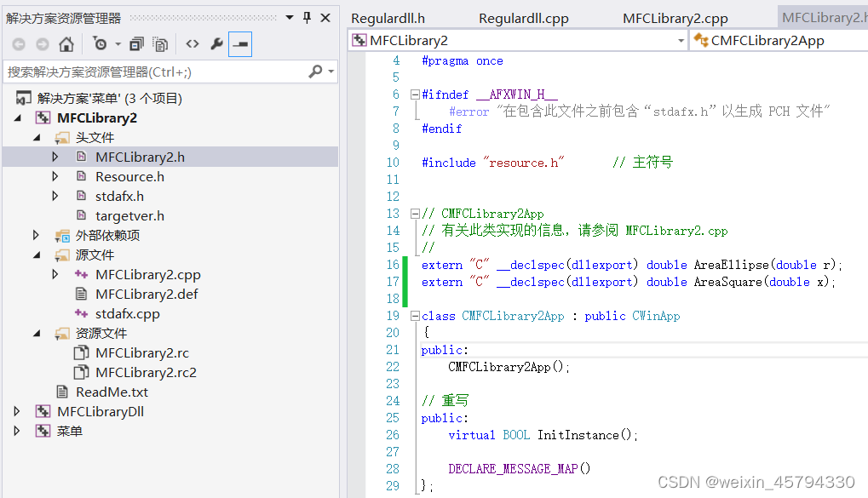The image size is (868, 498).
Task: Click the Back navigation icon in Solution Explorer
Action: coord(19,44)
